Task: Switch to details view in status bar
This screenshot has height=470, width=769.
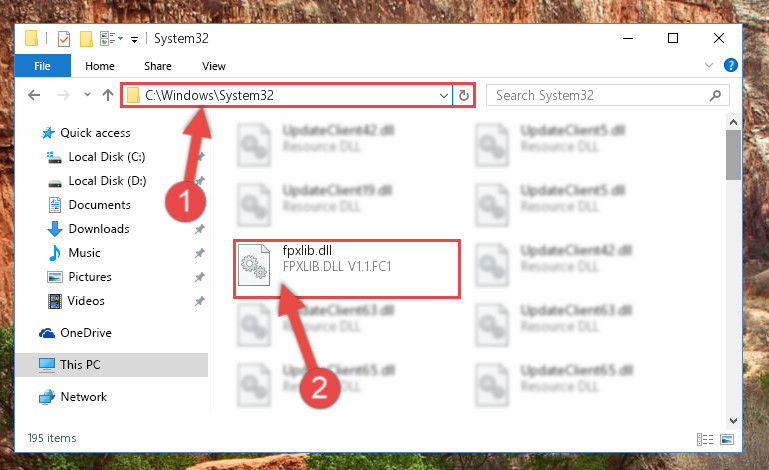Action: (705, 439)
